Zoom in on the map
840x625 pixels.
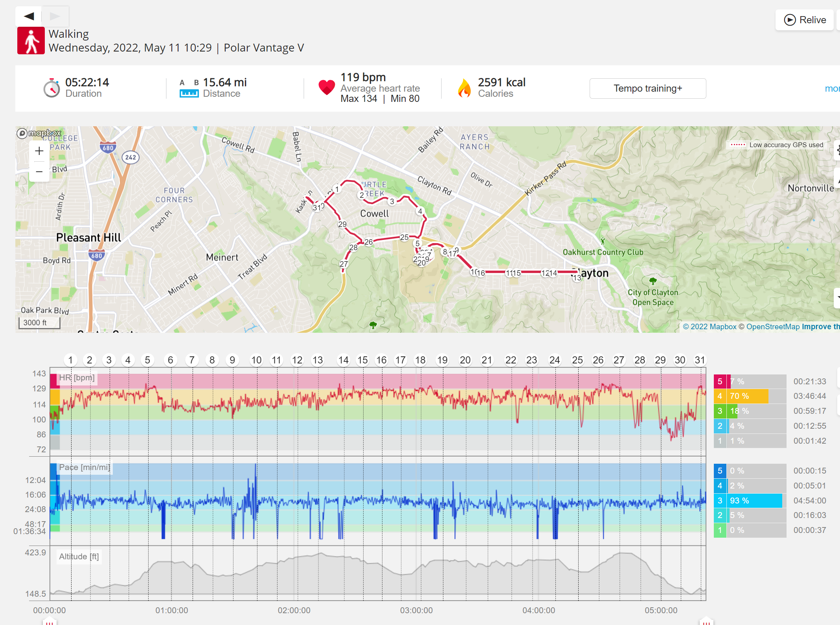tap(39, 151)
